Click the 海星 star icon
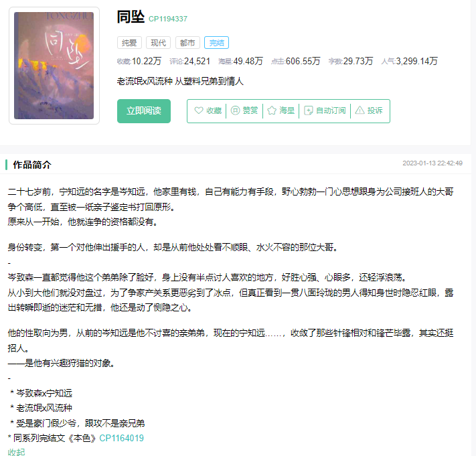 pos(272,110)
